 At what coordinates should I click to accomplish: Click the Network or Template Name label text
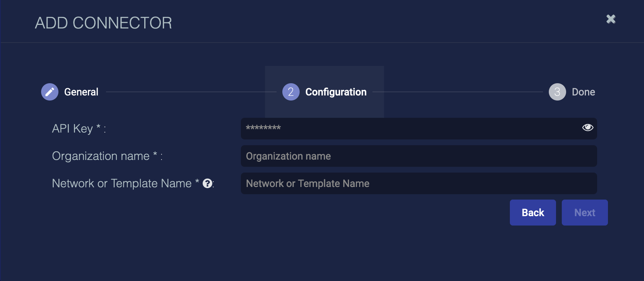tap(122, 183)
